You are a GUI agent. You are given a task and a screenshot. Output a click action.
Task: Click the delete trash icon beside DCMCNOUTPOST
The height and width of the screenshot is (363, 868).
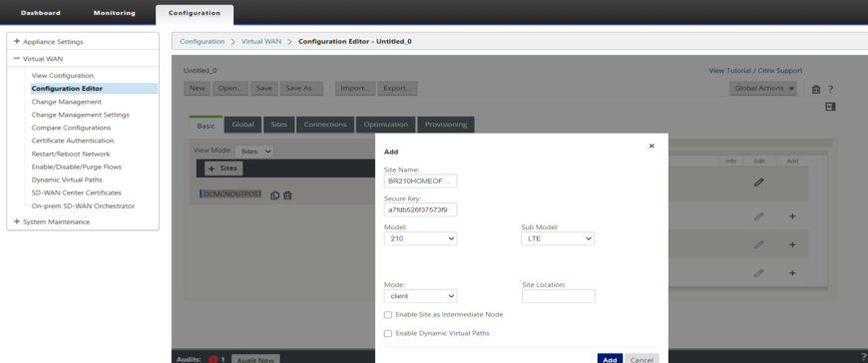click(x=287, y=195)
